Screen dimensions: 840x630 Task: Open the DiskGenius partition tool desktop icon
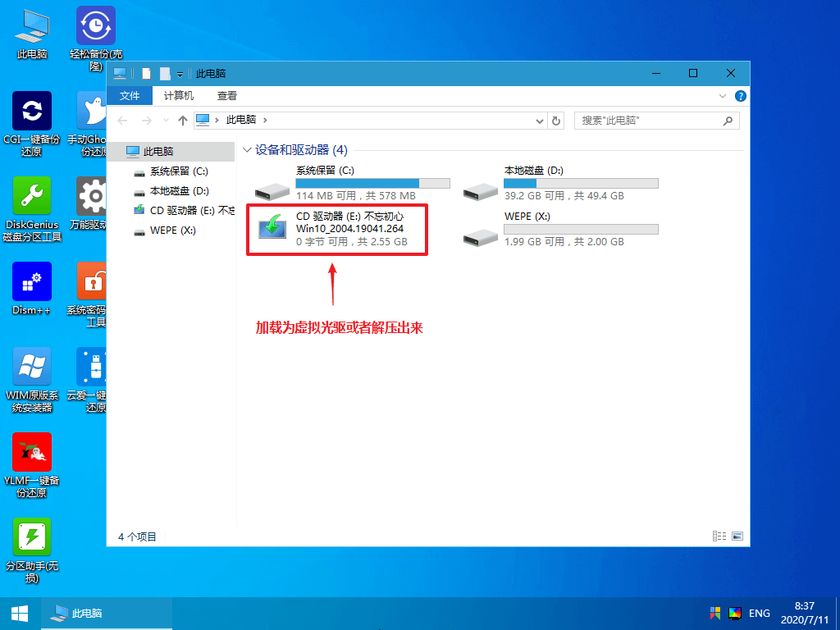coord(32,197)
